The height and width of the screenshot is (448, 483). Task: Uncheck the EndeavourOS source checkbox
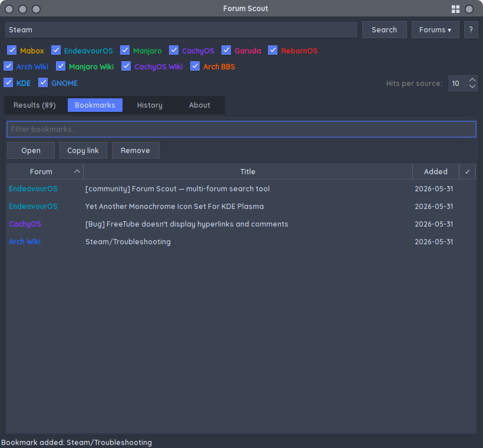(x=56, y=50)
